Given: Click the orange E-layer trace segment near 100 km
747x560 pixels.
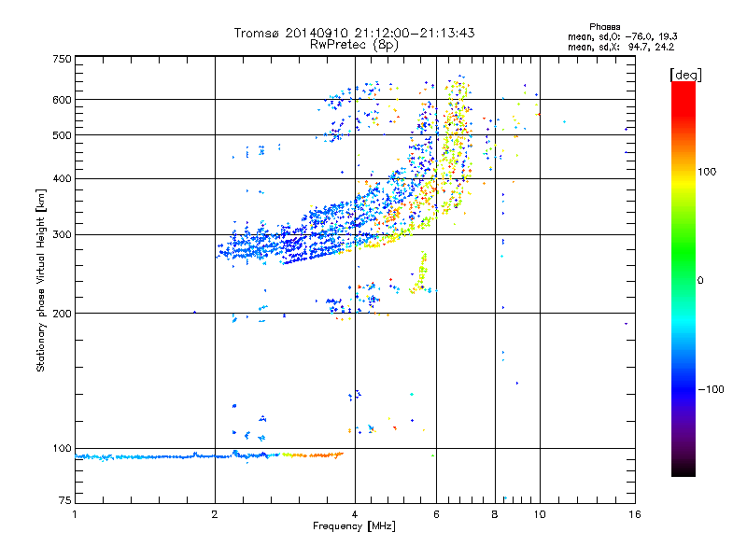Looking at the screenshot, I should pyautogui.click(x=319, y=455).
